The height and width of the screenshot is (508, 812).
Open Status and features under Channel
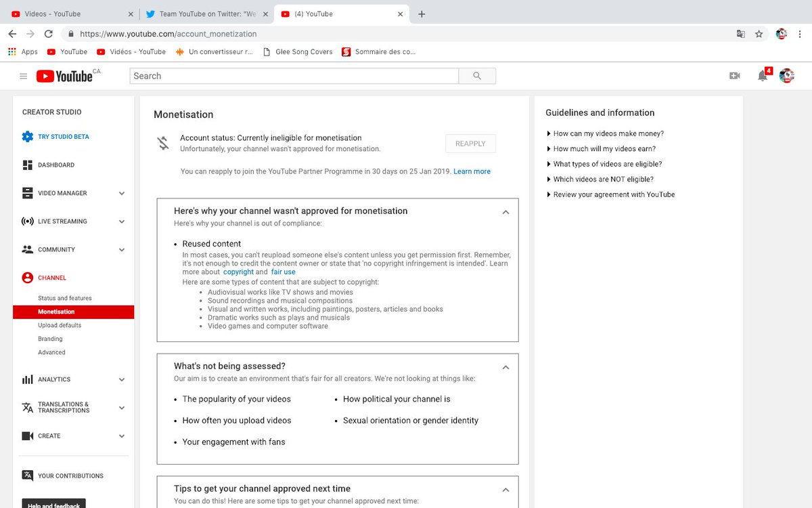tap(65, 298)
